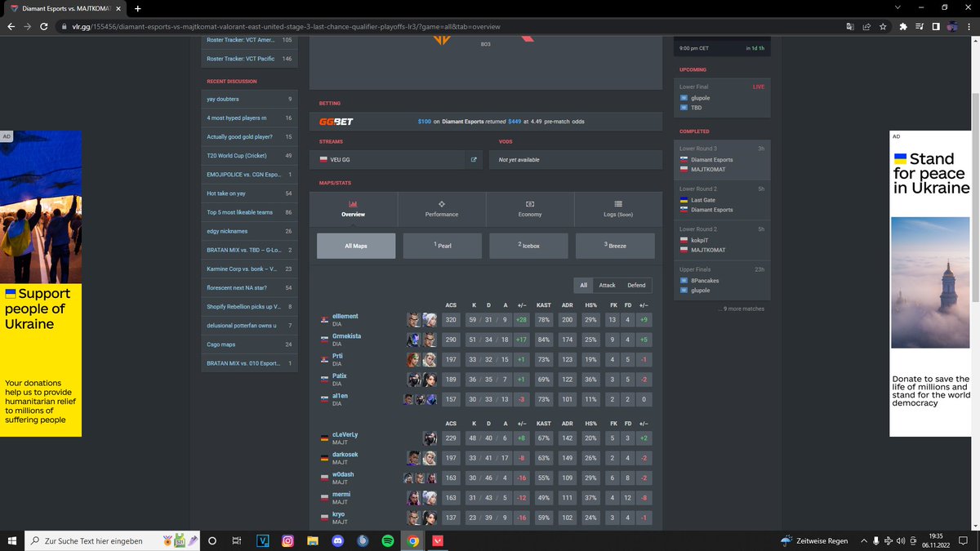Open Grmekista player profile
980x551 pixels.
(346, 336)
